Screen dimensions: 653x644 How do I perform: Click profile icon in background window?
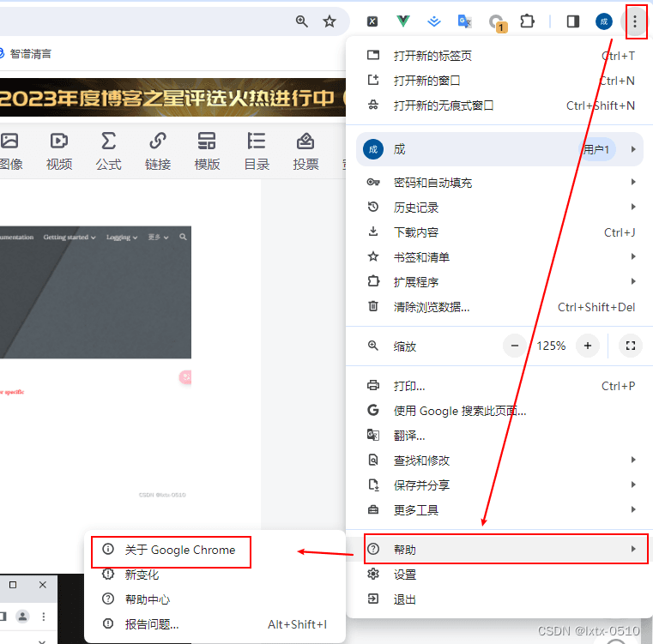tap(22, 616)
